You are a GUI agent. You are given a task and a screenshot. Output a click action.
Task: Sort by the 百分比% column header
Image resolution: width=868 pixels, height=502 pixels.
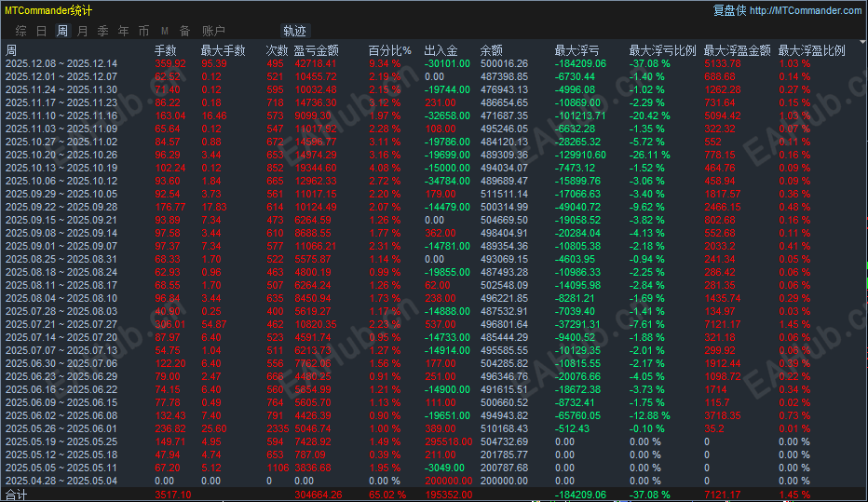389,50
